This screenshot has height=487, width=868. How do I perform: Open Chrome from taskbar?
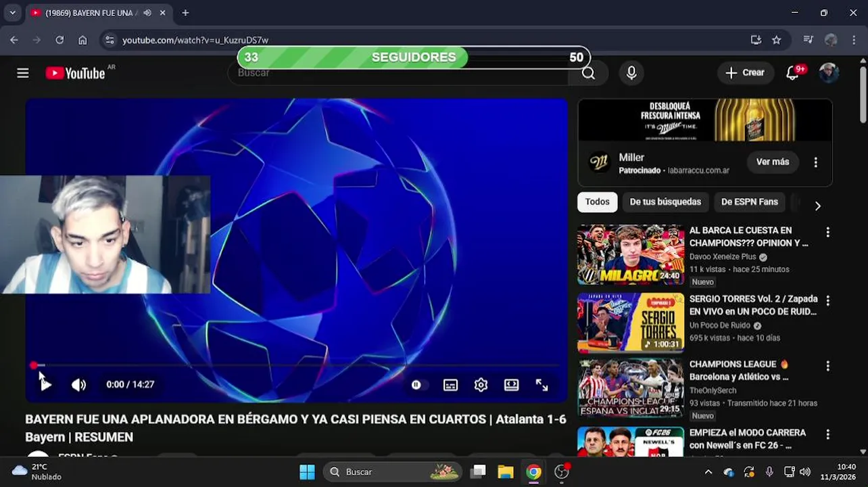534,471
